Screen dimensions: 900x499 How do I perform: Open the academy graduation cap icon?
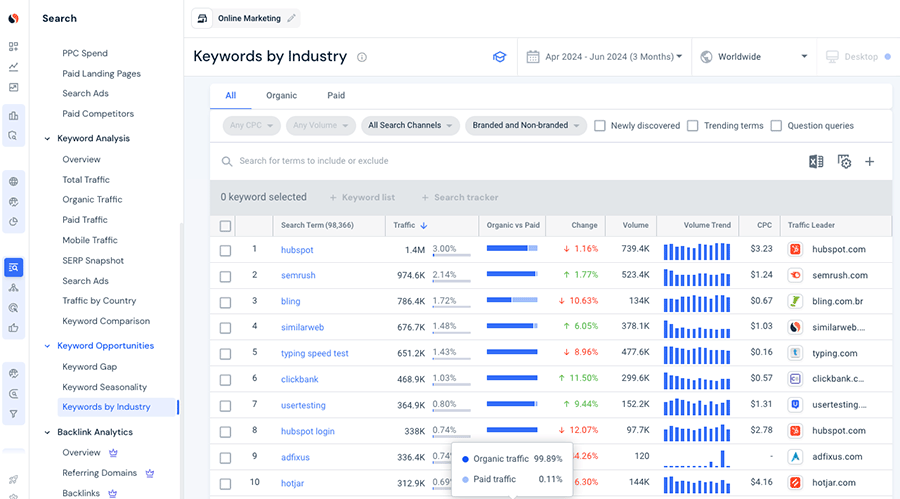[499, 57]
